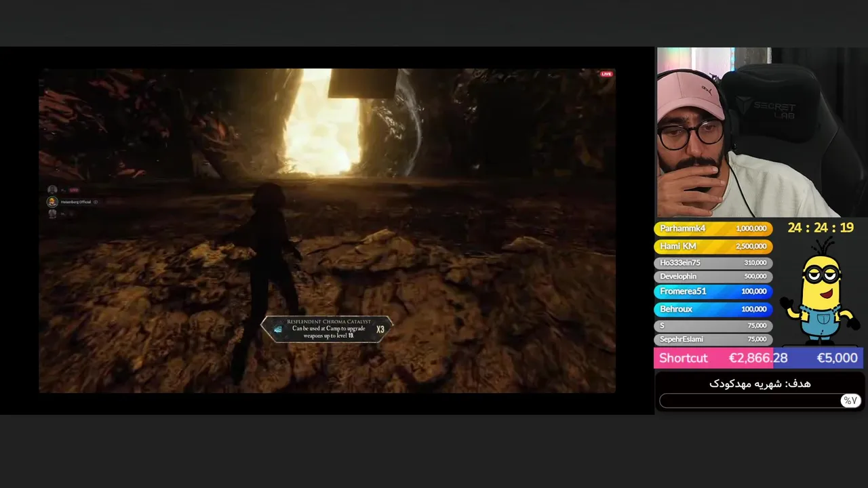Click the Resplendent Chroma Catalyst title
Image resolution: width=868 pixels, height=488 pixels.
tap(328, 321)
